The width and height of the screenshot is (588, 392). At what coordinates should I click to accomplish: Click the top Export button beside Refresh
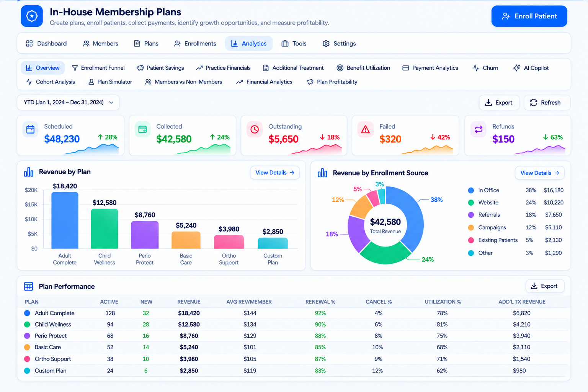499,103
